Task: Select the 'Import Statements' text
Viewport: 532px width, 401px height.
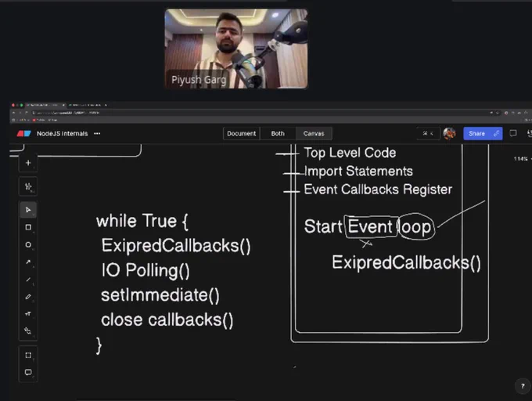Action: coord(358,171)
